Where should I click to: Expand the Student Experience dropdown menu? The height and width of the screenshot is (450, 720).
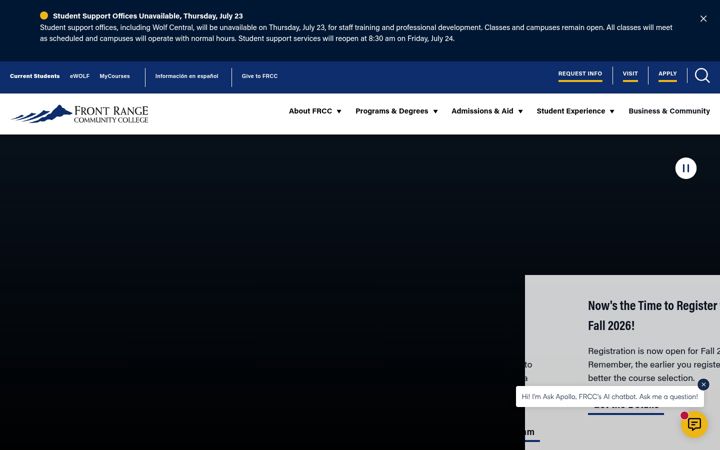coord(575,111)
